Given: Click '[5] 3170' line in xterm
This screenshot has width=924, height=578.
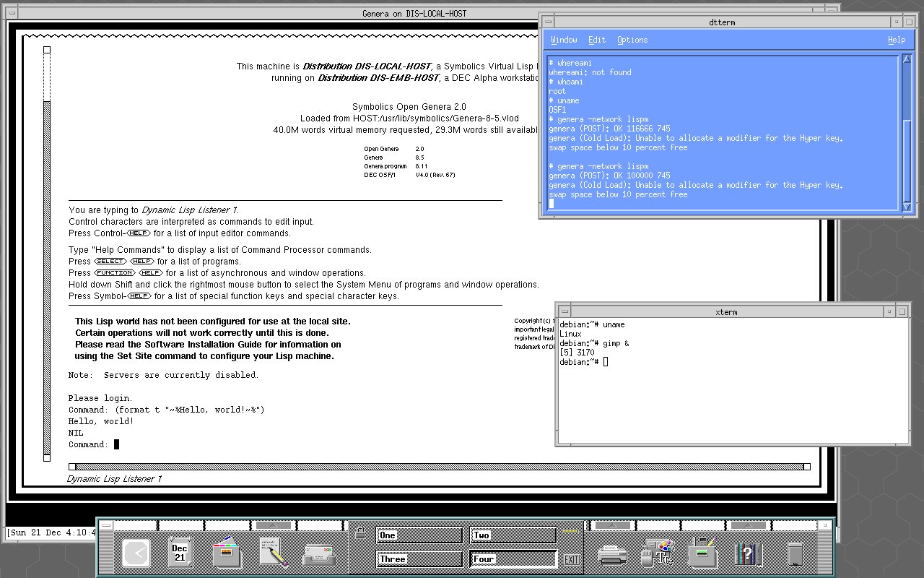Looking at the screenshot, I should tap(577, 353).
